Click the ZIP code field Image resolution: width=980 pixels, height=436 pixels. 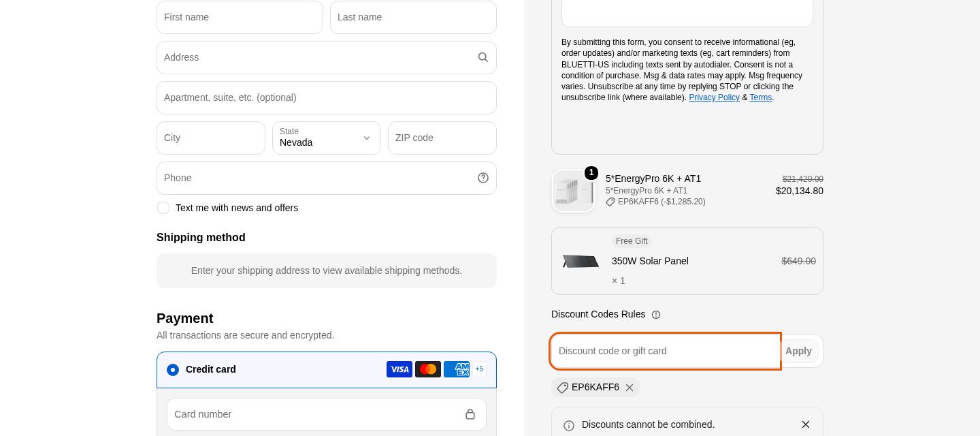point(442,138)
